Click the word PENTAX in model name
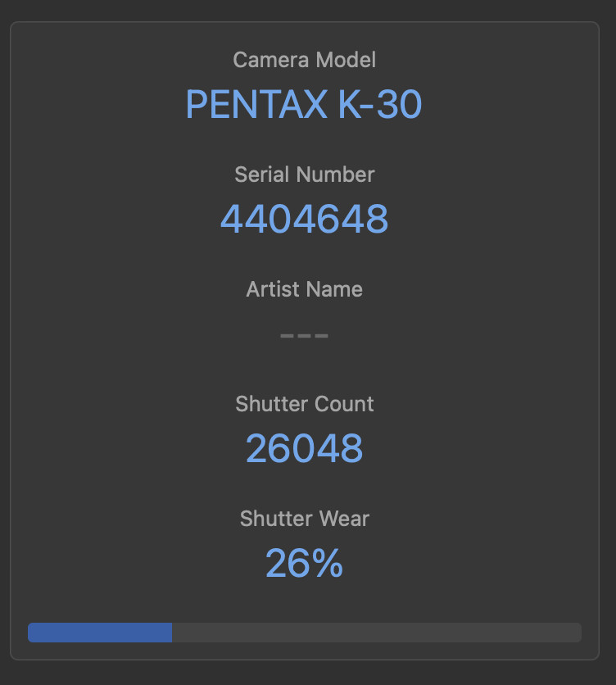This screenshot has height=685, width=616. [x=256, y=104]
